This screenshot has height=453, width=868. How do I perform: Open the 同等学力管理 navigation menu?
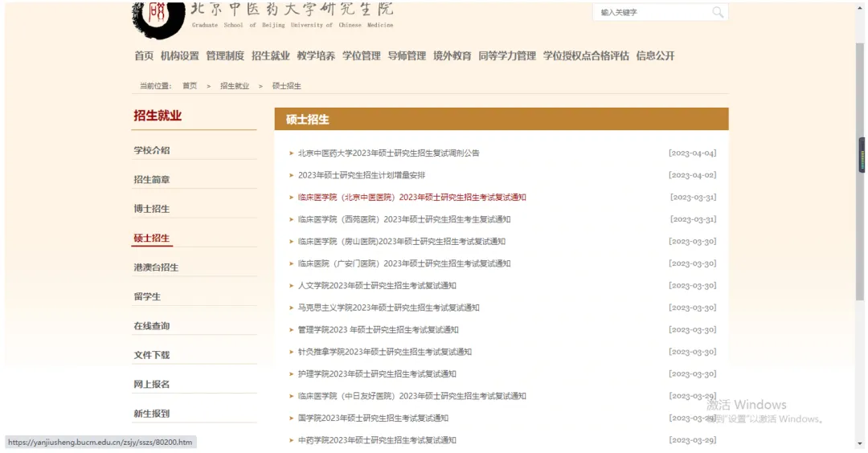coord(507,56)
